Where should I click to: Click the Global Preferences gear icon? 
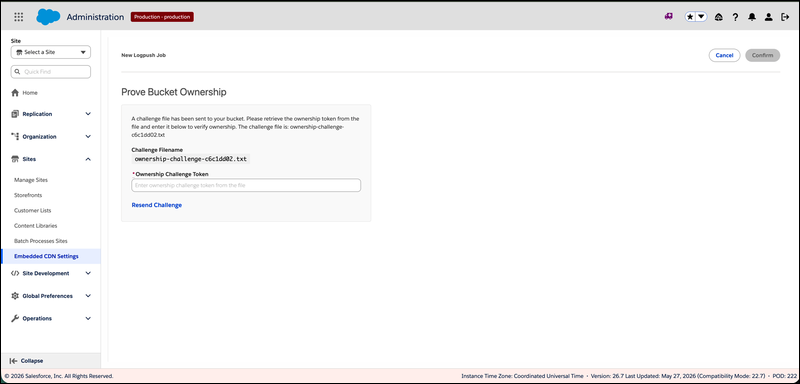15,296
